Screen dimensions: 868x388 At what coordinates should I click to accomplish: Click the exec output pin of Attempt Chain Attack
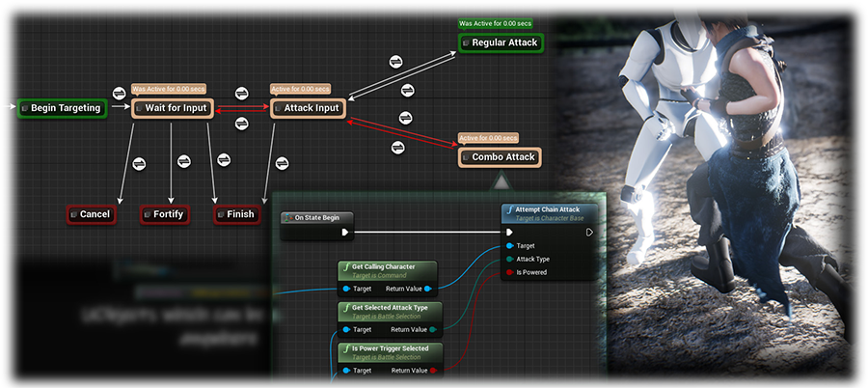(589, 233)
